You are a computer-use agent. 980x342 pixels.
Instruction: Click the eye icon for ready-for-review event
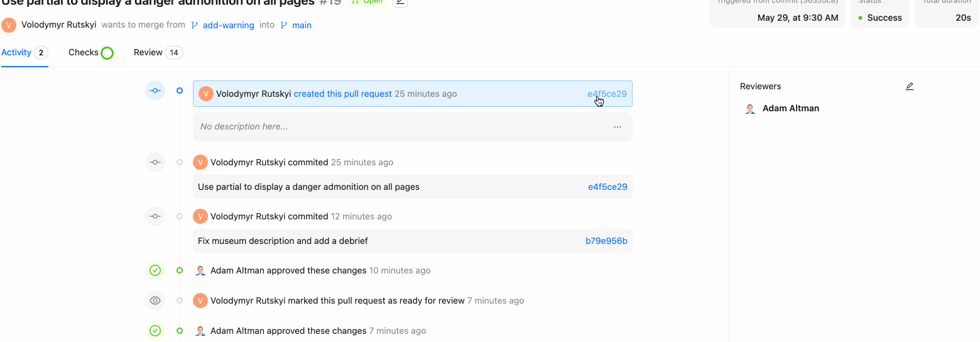[x=155, y=301]
